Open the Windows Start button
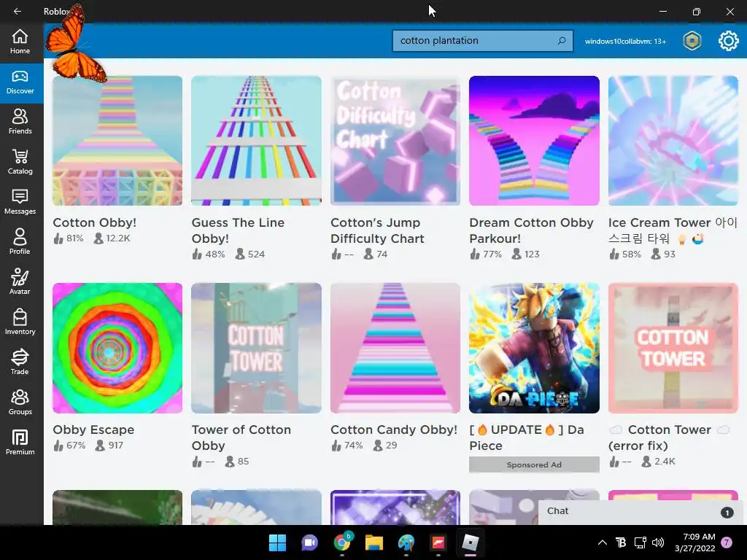Screen dimensions: 747x560 tap(277, 542)
